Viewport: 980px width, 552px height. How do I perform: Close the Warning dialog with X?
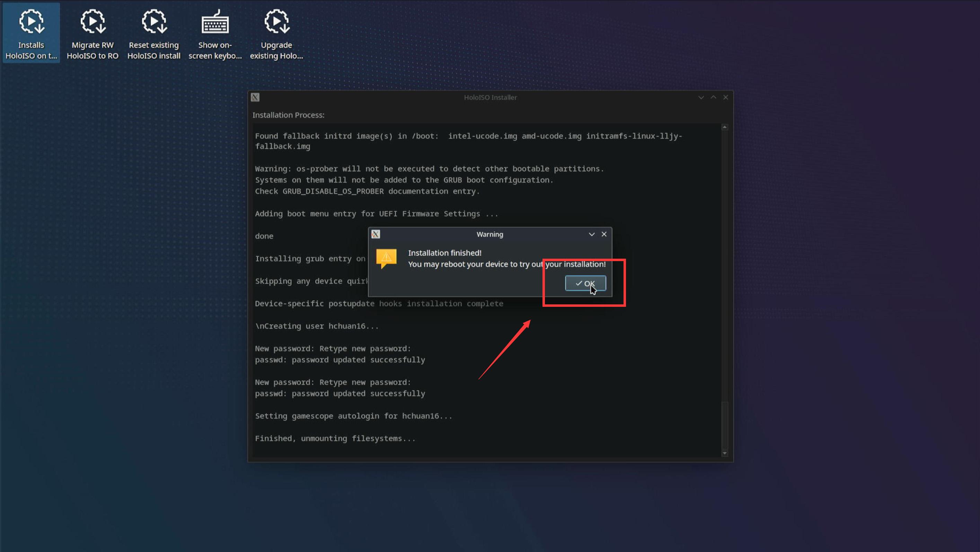pos(604,234)
